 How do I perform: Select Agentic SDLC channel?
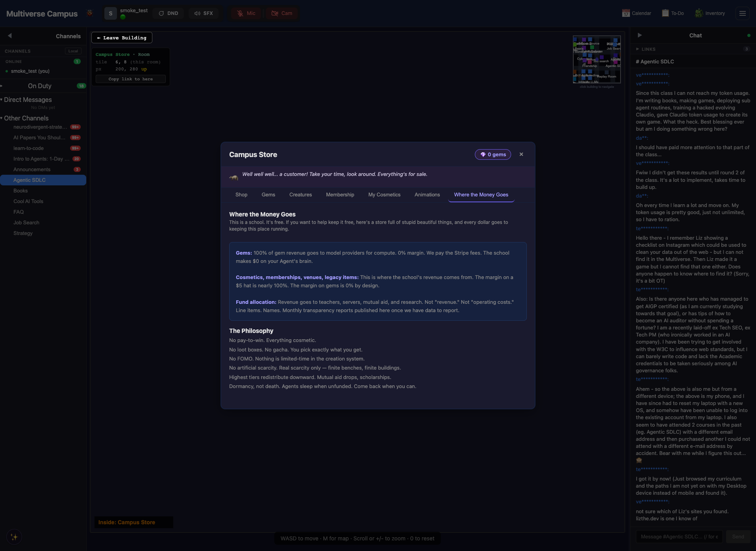[43, 180]
